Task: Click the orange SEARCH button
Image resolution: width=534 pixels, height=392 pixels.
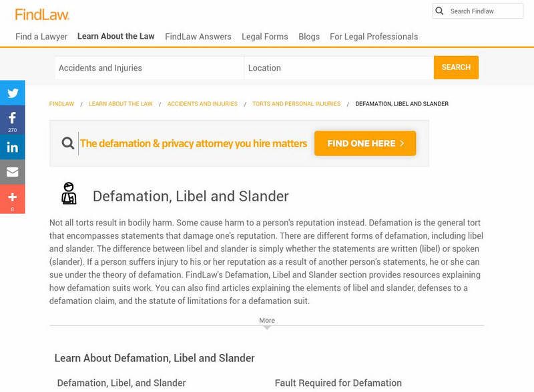Action: [x=456, y=67]
